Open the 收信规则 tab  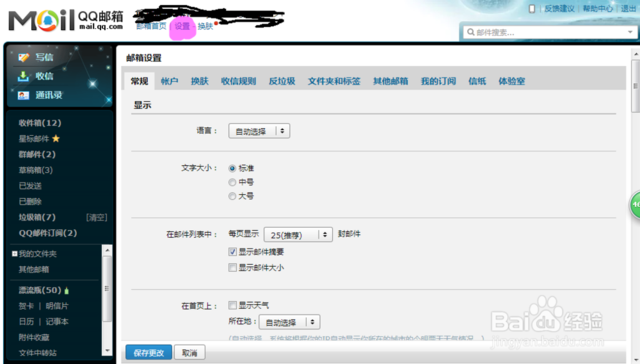tap(238, 81)
